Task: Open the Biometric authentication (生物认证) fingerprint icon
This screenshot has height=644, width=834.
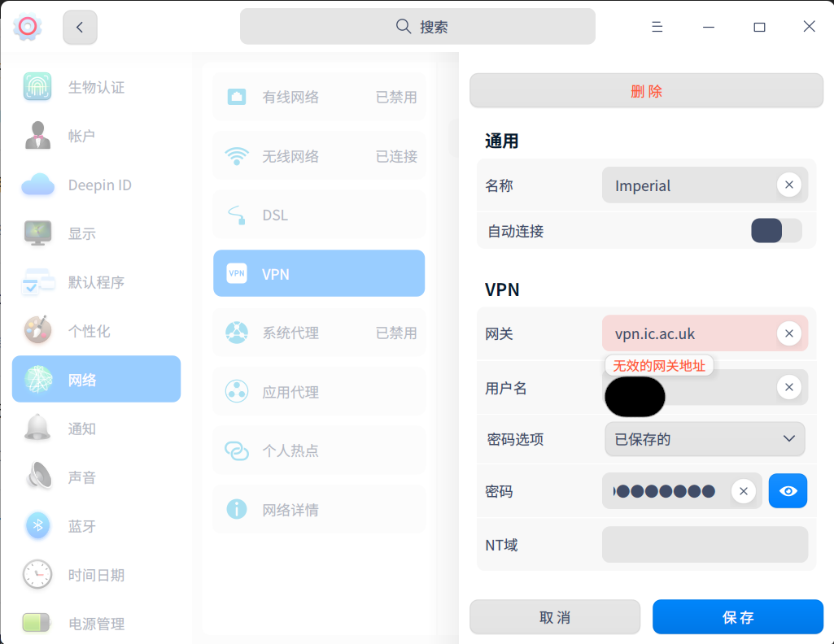Action: tap(37, 87)
